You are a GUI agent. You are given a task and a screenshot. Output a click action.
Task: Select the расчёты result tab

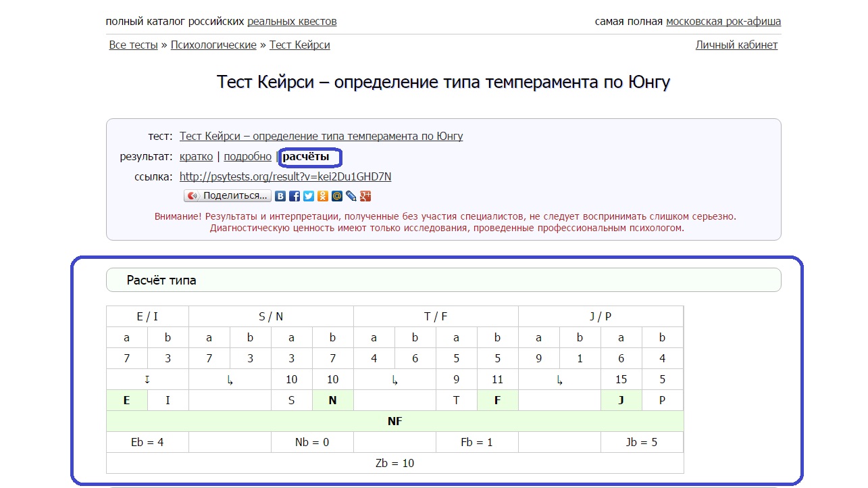pyautogui.click(x=306, y=157)
